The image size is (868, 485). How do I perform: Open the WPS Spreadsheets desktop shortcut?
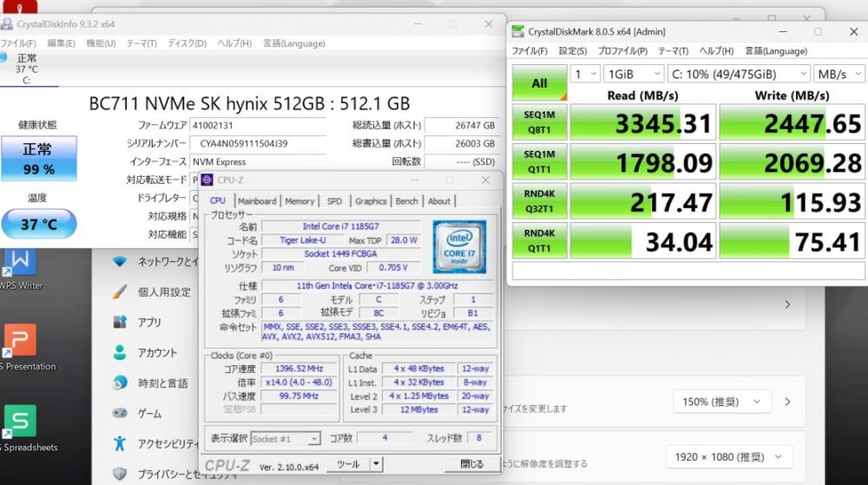click(x=20, y=421)
